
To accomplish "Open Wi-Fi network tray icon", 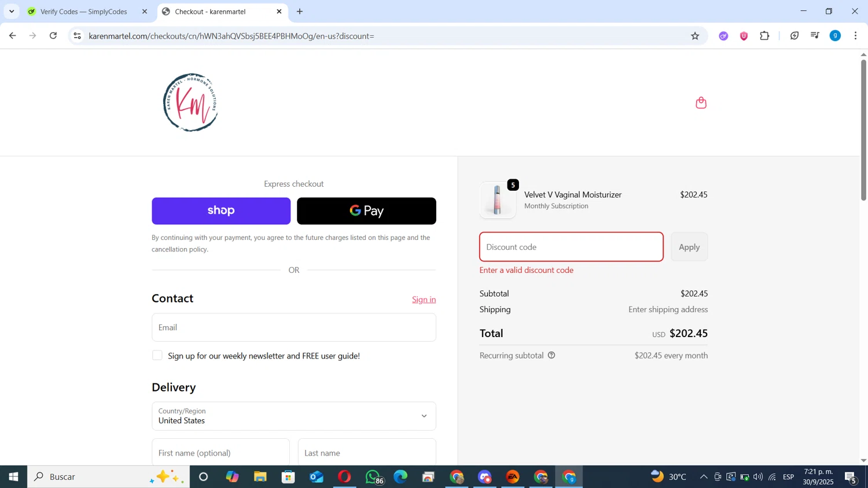I will [773, 477].
